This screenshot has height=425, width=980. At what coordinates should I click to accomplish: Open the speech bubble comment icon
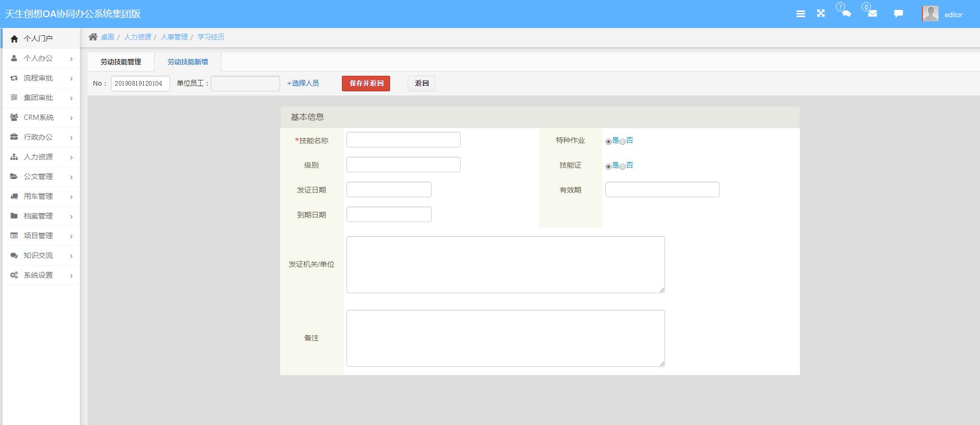[x=899, y=14]
